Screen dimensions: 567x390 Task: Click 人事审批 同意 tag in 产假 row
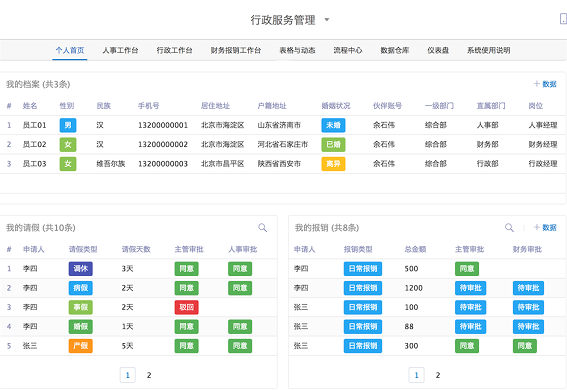pos(240,346)
